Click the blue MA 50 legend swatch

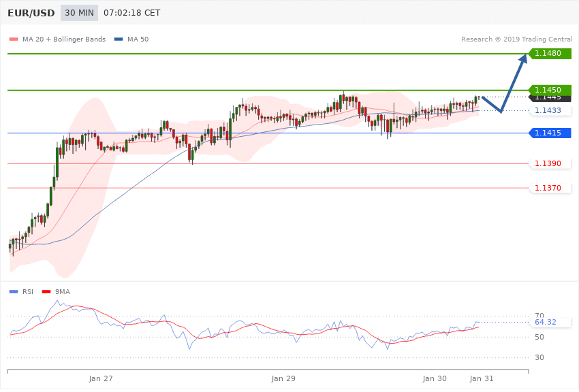[x=119, y=39]
